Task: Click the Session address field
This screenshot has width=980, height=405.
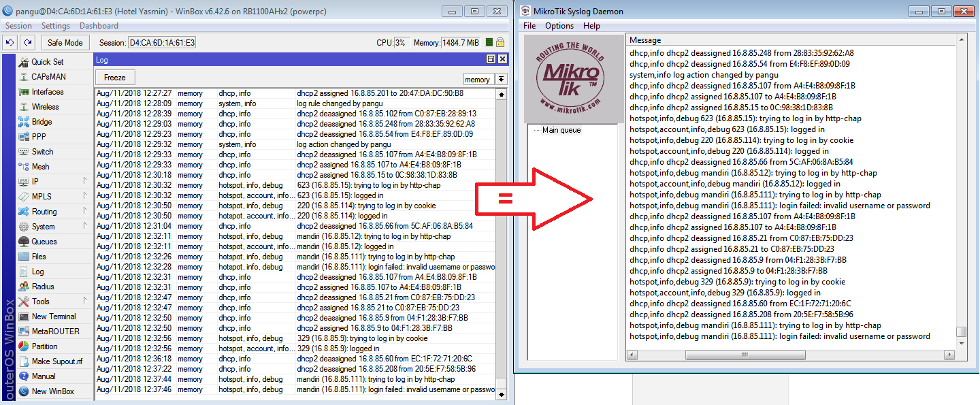Action: point(162,42)
